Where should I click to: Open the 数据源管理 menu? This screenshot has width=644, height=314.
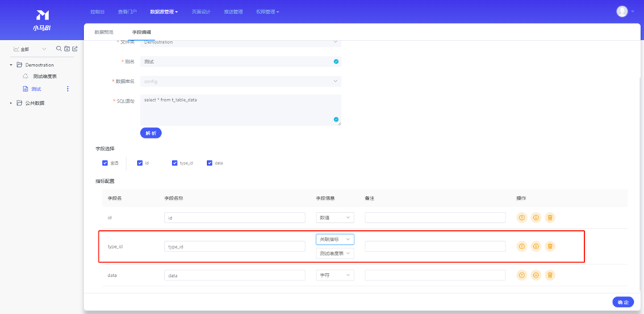tap(163, 12)
